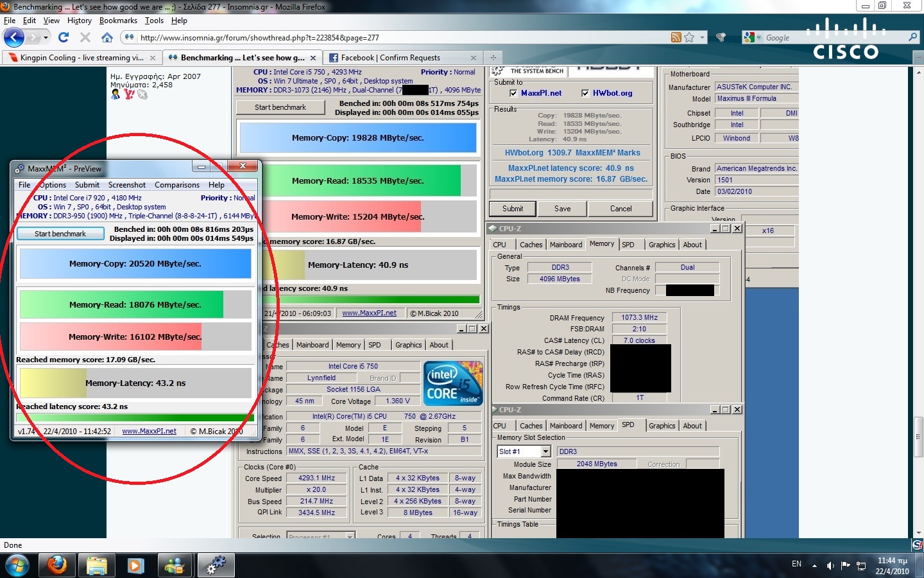Click the Stop loading X icon
This screenshot has width=924, height=578.
tap(85, 37)
